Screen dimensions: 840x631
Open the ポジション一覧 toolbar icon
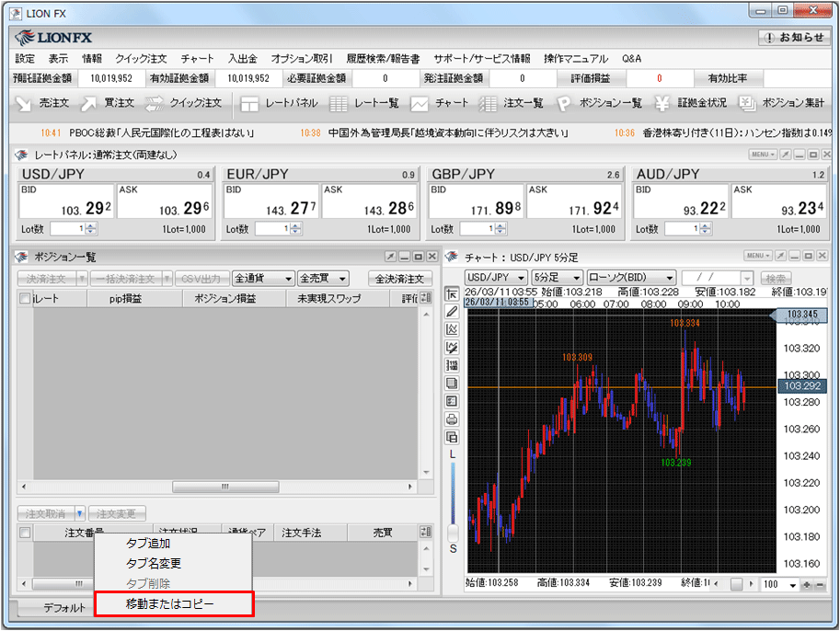[599, 103]
